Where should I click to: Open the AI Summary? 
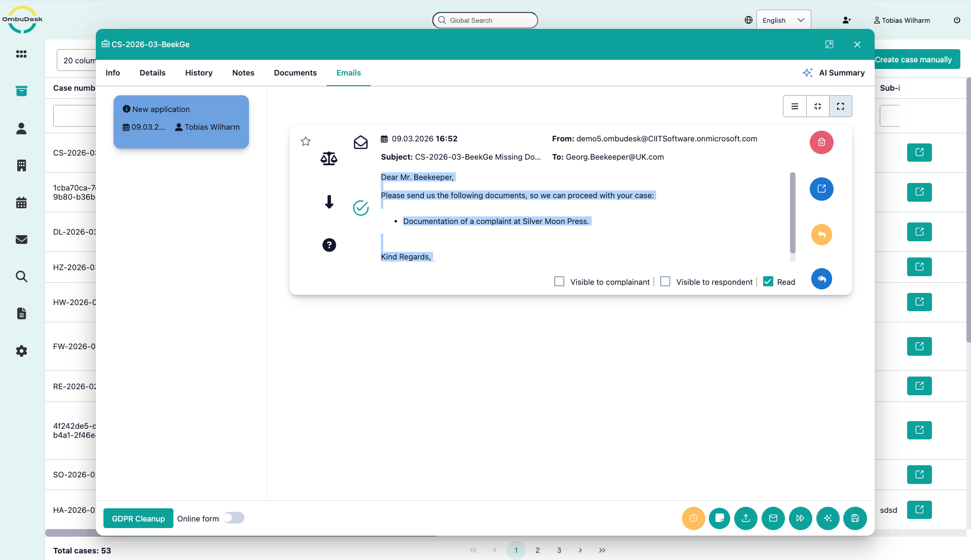[x=834, y=73]
